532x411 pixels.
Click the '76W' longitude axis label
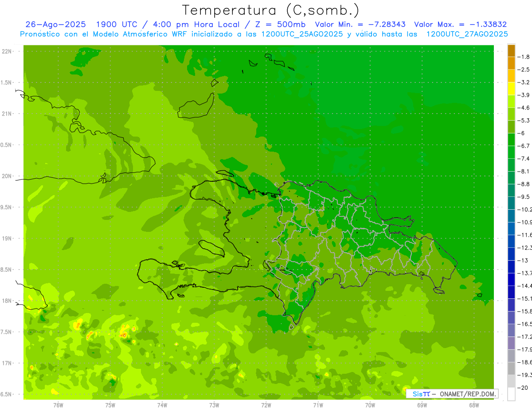[58, 405]
